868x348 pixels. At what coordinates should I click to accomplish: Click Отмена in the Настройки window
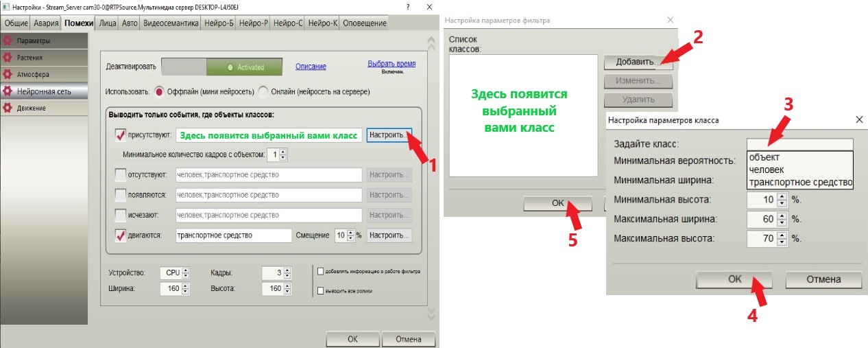409,338
